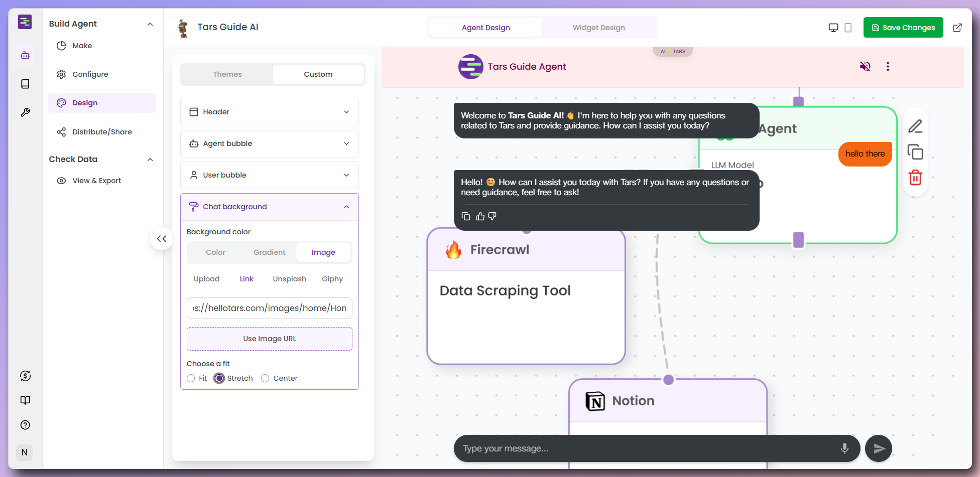The height and width of the screenshot is (477, 980).
Task: Collapse the Build Agent section
Action: (150, 24)
